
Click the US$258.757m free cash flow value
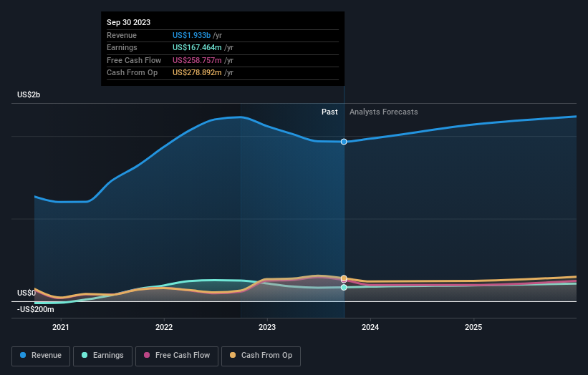pyautogui.click(x=197, y=60)
